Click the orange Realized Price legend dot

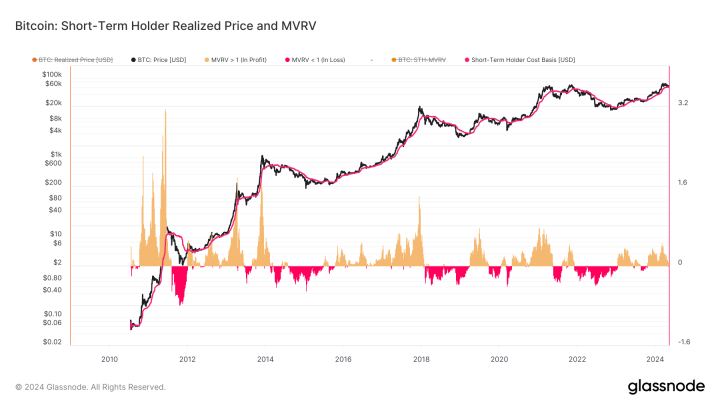pos(34,60)
